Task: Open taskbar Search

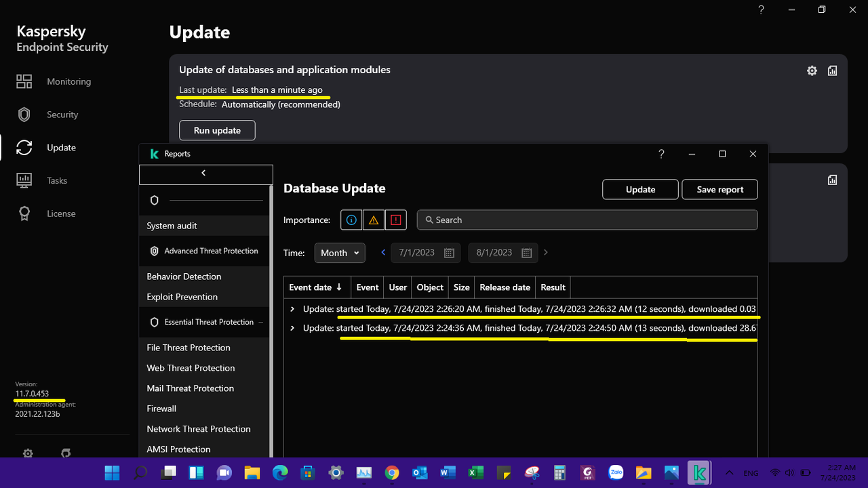Action: tap(140, 472)
